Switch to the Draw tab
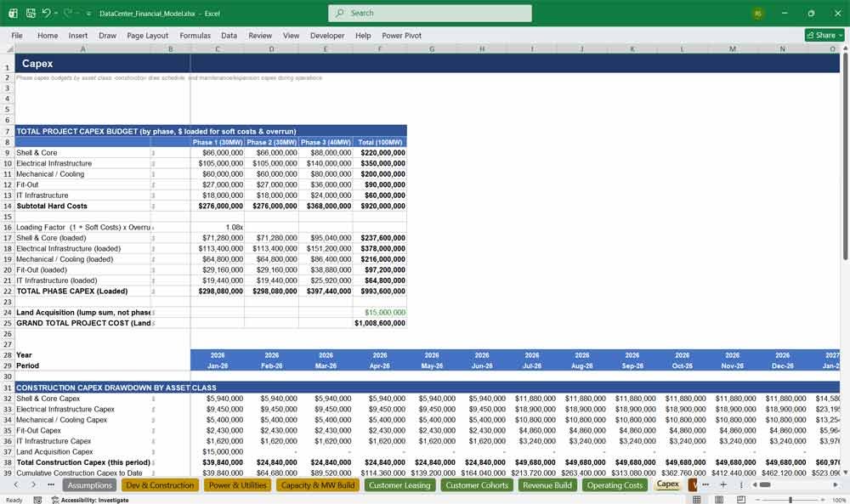 click(x=107, y=35)
